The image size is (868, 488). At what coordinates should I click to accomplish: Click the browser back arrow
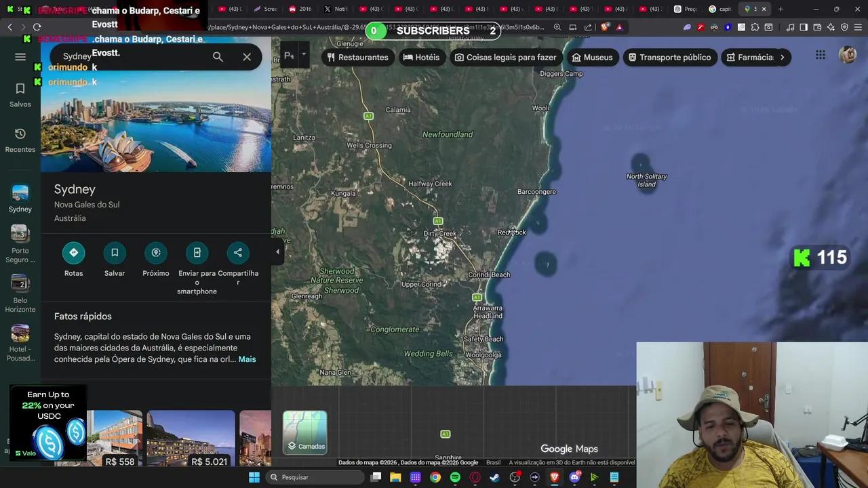pyautogui.click(x=9, y=27)
